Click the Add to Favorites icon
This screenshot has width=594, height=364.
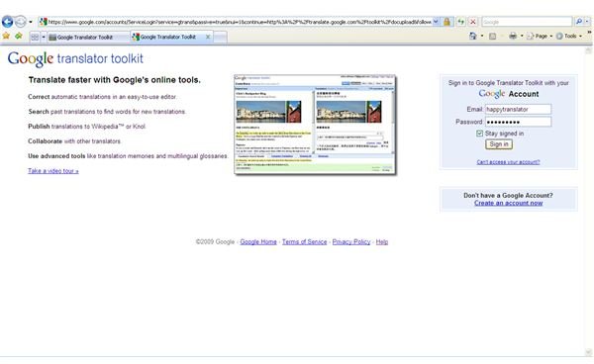coord(19,36)
